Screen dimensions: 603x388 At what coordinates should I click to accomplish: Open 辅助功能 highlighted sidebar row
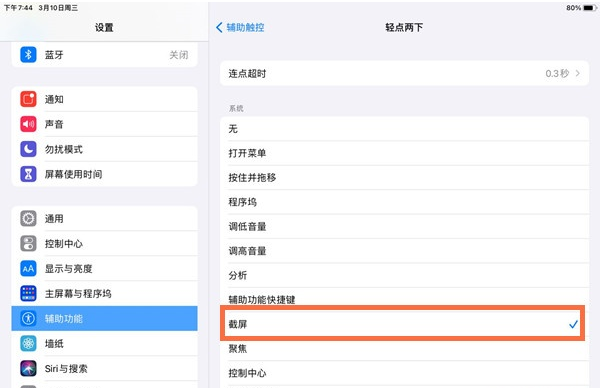pyautogui.click(x=105, y=318)
